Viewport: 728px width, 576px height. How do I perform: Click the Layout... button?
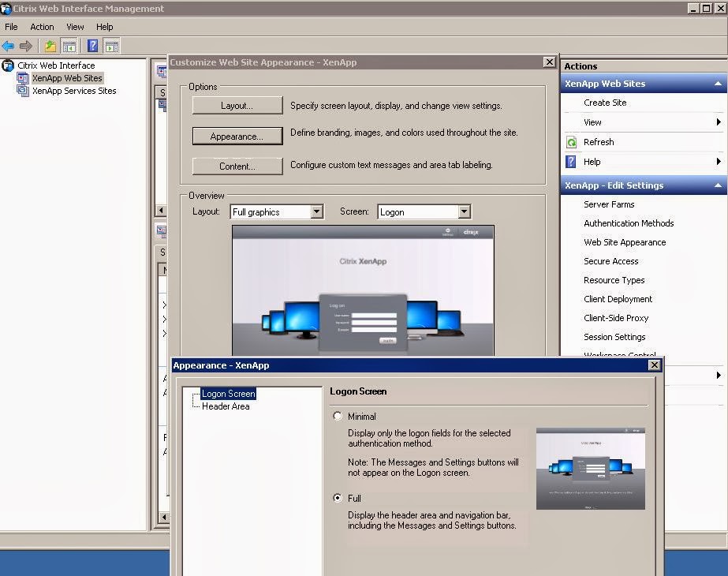[237, 106]
